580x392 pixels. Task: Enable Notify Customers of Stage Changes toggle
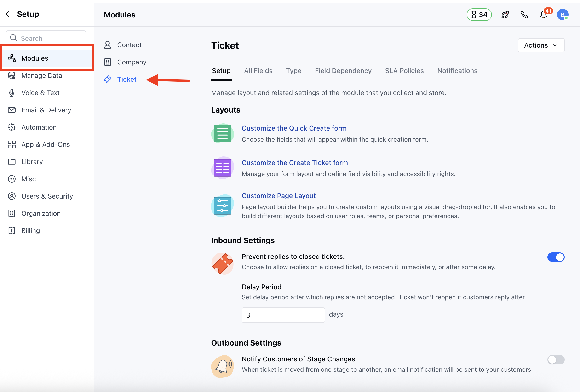[x=556, y=360]
